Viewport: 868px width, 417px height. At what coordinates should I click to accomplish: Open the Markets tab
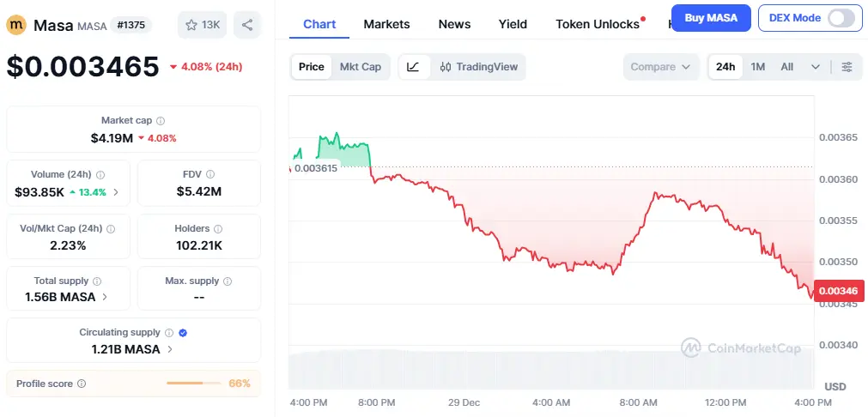click(x=387, y=24)
